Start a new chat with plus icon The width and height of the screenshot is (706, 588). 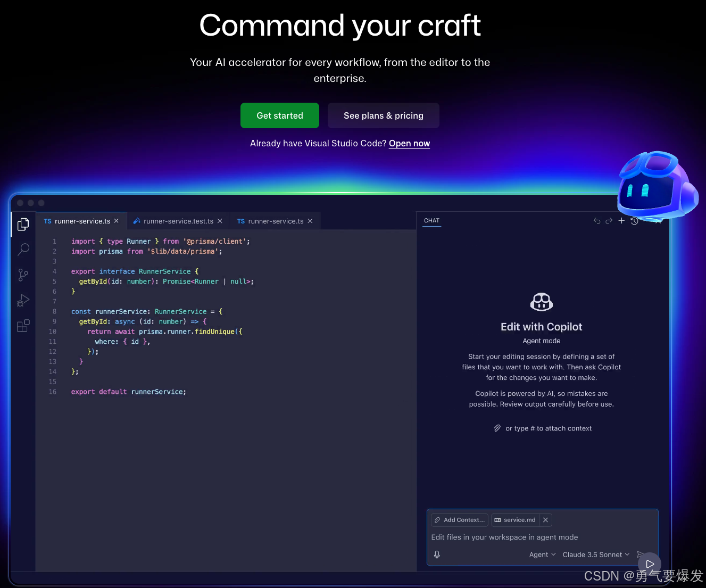[621, 220]
